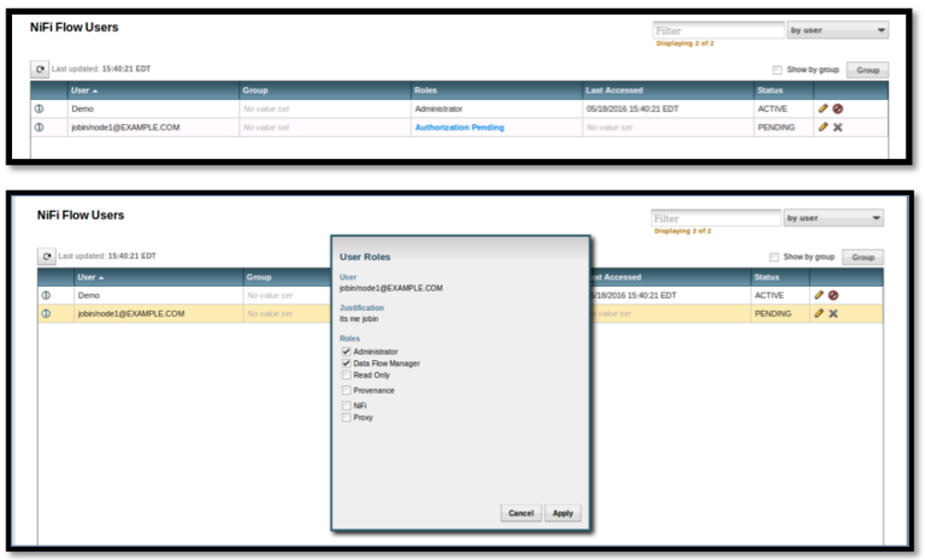Uncheck the Administrator role checkbox
Viewport: 925px width, 560px height.
346,352
